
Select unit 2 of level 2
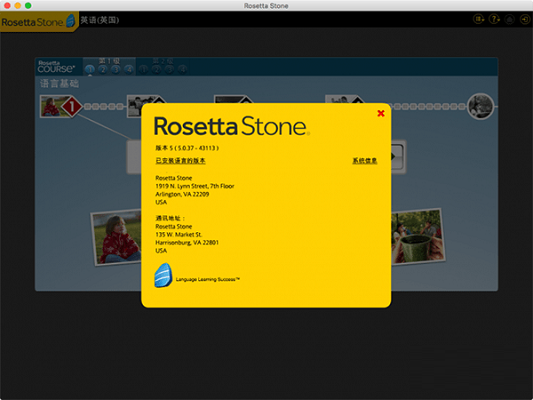156,70
